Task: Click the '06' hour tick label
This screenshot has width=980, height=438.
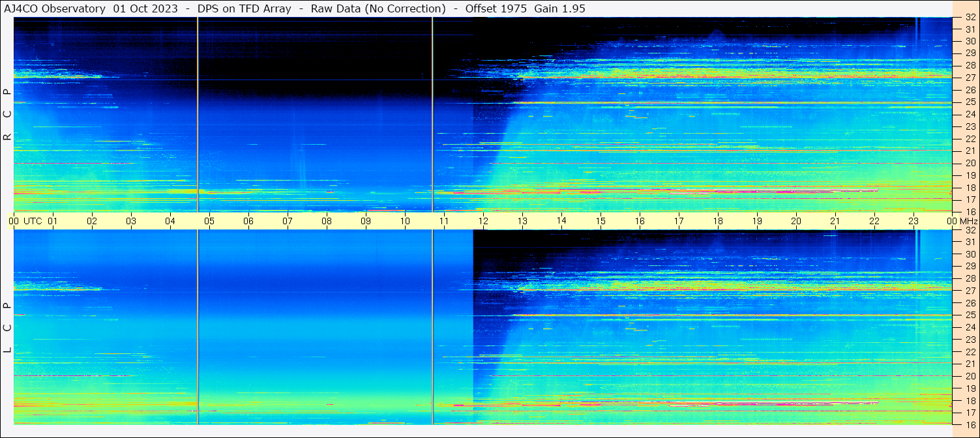Action: point(248,221)
